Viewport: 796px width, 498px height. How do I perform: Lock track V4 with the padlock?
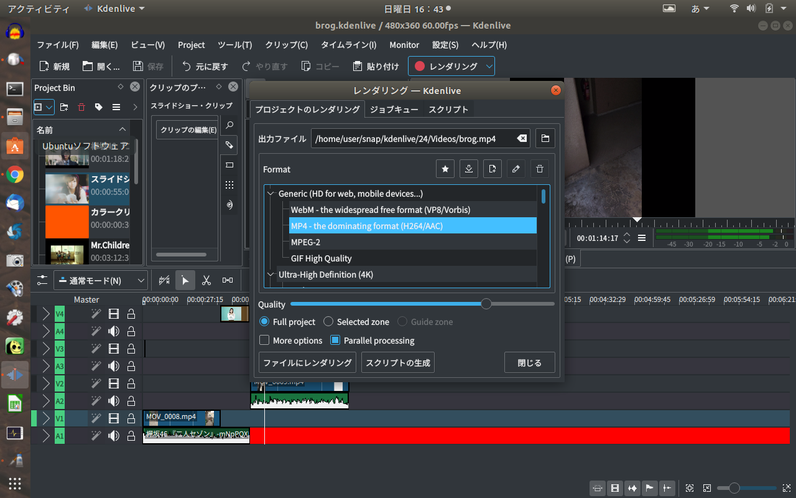pos(131,314)
